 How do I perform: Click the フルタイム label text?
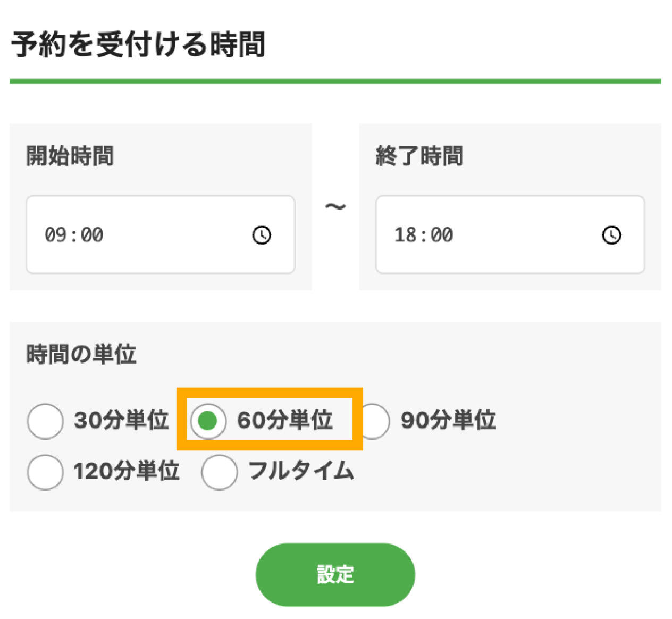click(x=301, y=472)
